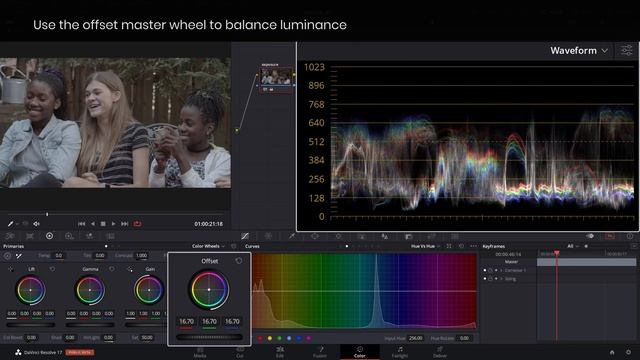
Task: Switch to the Color page tab
Action: tap(360, 351)
